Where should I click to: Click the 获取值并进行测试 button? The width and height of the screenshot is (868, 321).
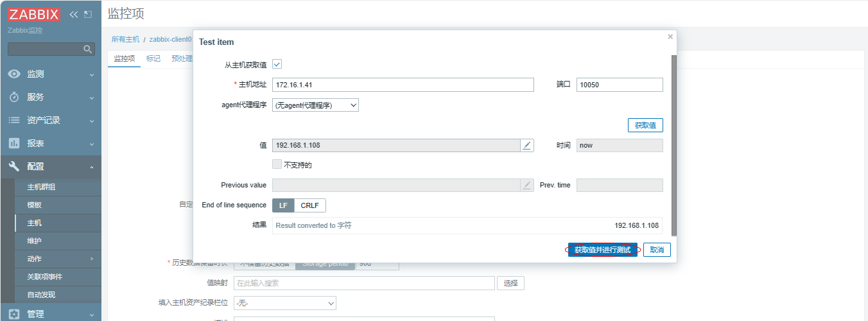click(x=602, y=250)
